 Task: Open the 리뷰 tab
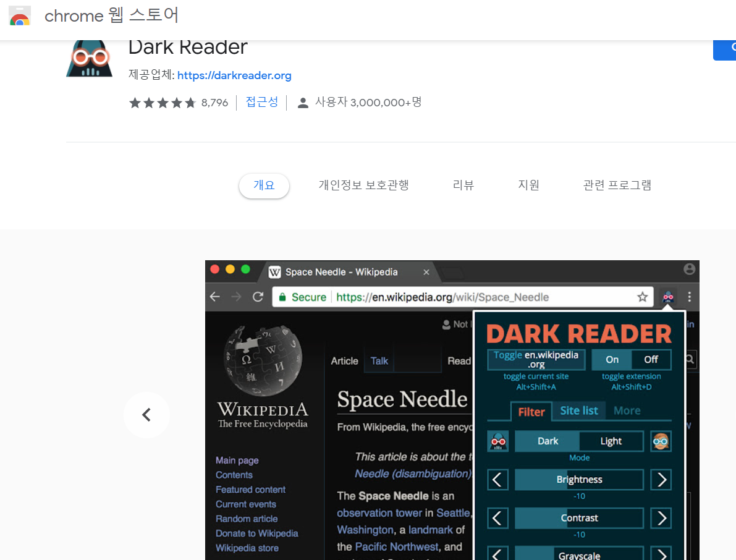463,185
